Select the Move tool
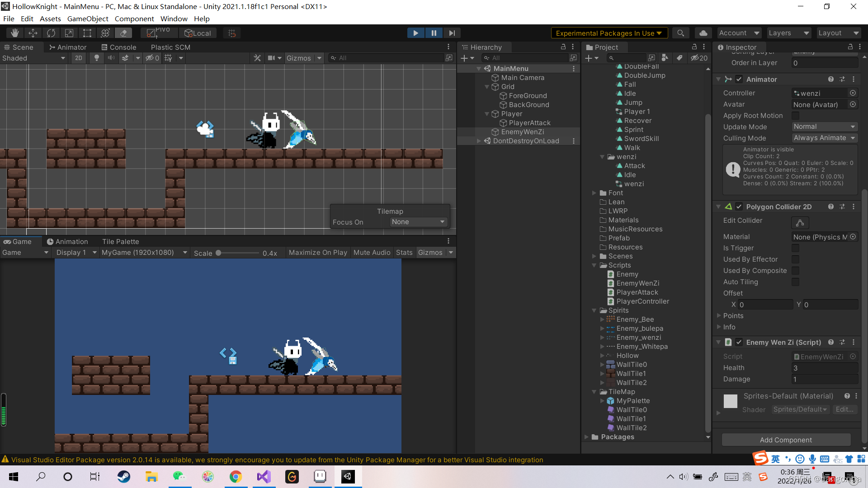 33,33
